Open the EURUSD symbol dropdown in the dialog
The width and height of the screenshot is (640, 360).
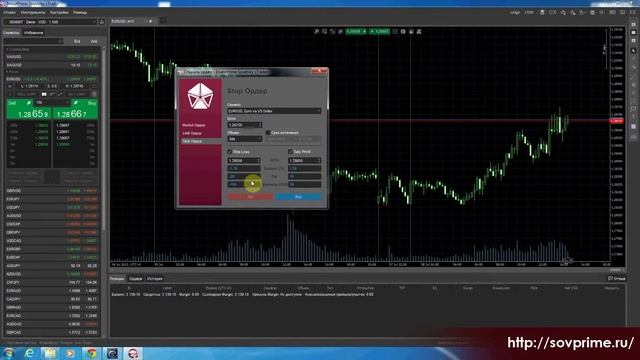274,111
